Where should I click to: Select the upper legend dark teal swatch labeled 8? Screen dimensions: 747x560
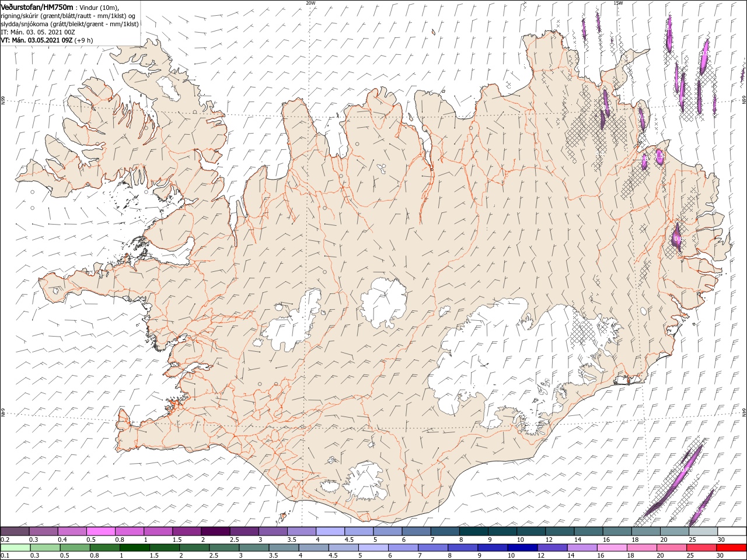click(x=473, y=531)
